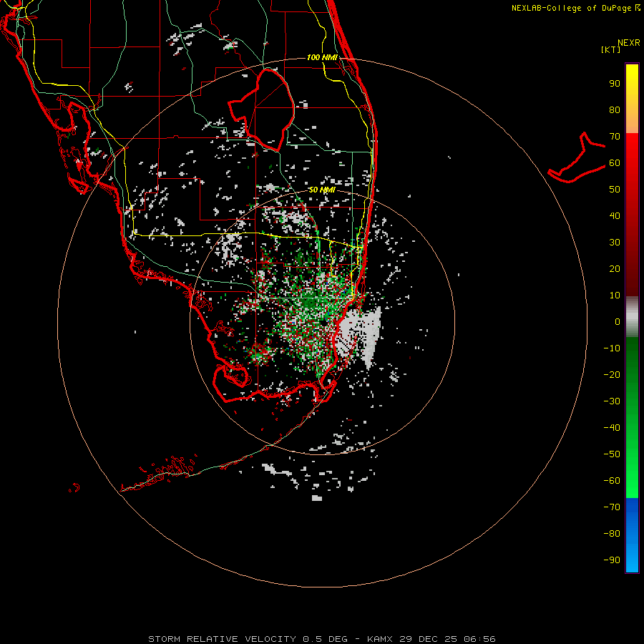
Task: Select the 50 NMI range ring label
Action: click(x=321, y=190)
